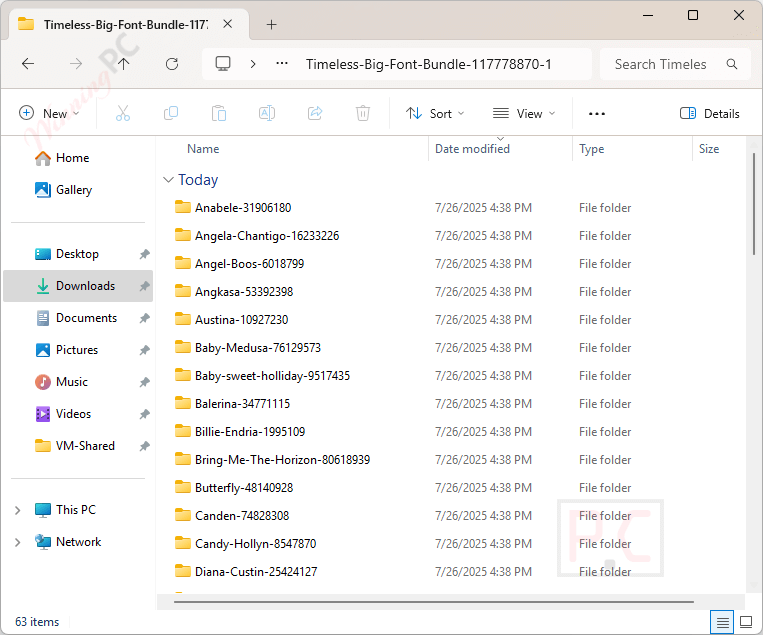763x635 pixels.
Task: Switch to large thumbnails view icon
Action: click(x=746, y=622)
